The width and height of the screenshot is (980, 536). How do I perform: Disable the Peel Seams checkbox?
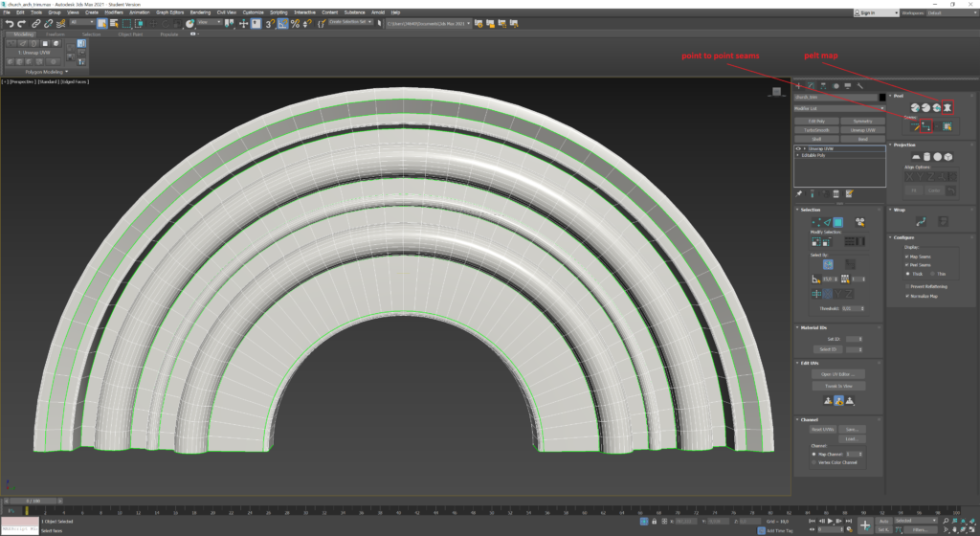907,265
